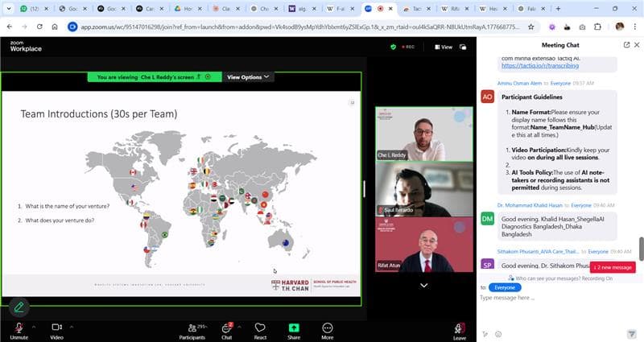644x342 pixels.
Task: Click the Zoom Workplace logo
Action: 26,46
